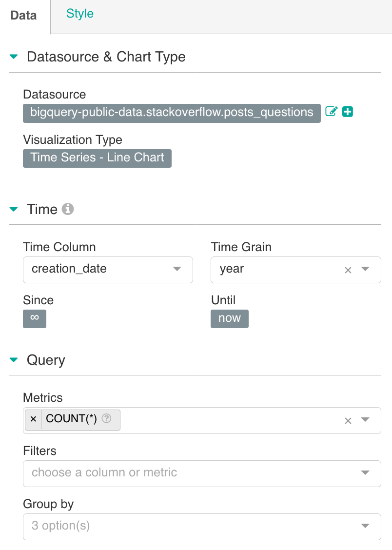Click the green plus add datasource icon
392x550 pixels.
[348, 112]
